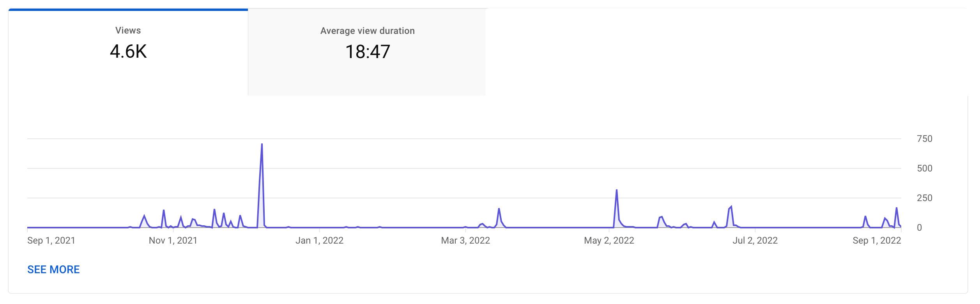Click the 0 y-axis baseline value
The image size is (980, 304).
pyautogui.click(x=919, y=228)
